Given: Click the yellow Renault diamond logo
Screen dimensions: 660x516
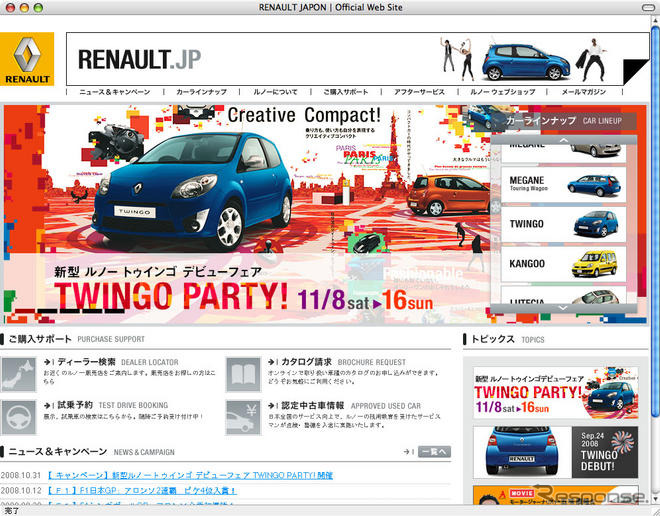Looking at the screenshot, I should point(27,59).
